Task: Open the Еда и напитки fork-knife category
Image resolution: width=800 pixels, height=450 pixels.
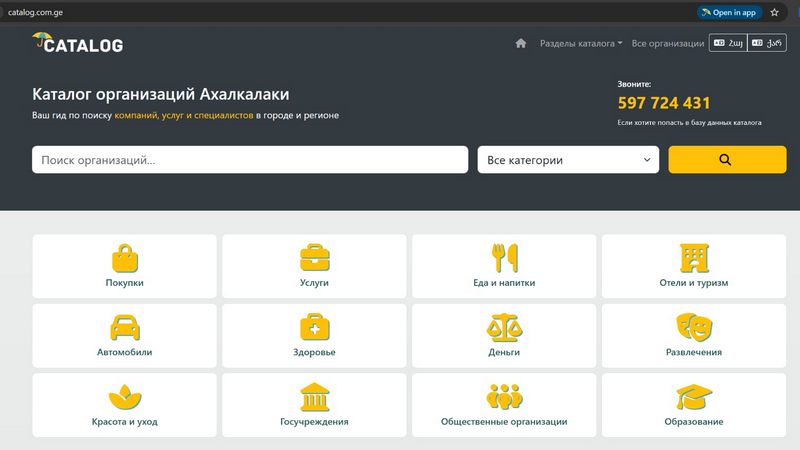Action: [x=504, y=266]
